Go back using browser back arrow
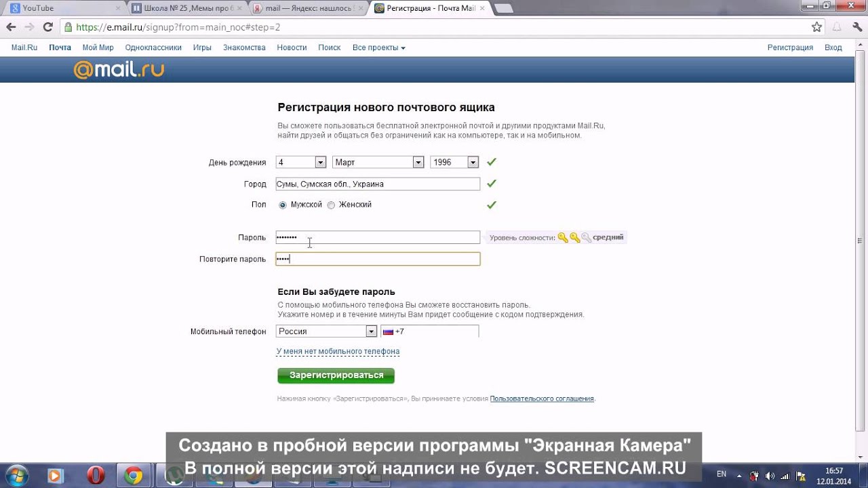Image resolution: width=868 pixels, height=488 pixels. (x=11, y=27)
